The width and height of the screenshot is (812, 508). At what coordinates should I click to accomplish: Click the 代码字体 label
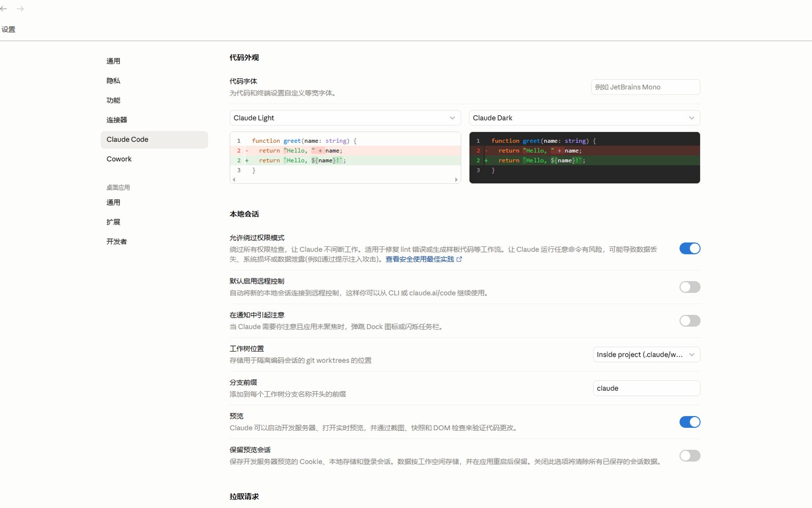243,81
